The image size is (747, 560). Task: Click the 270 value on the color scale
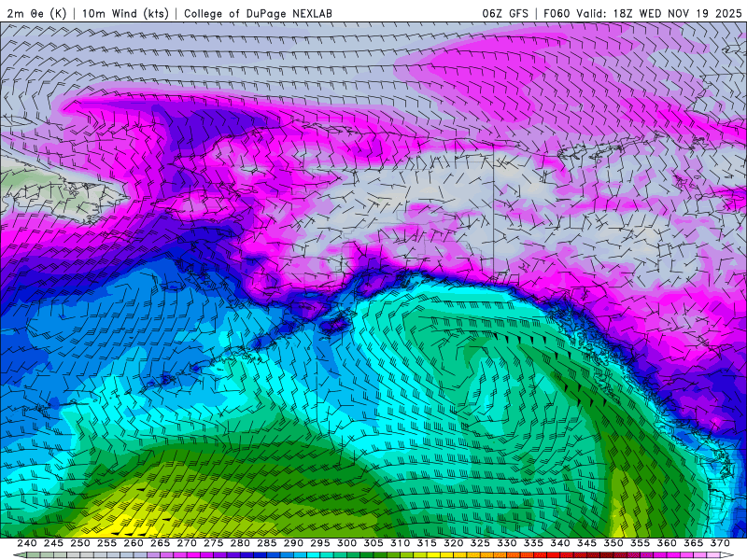pos(187,543)
